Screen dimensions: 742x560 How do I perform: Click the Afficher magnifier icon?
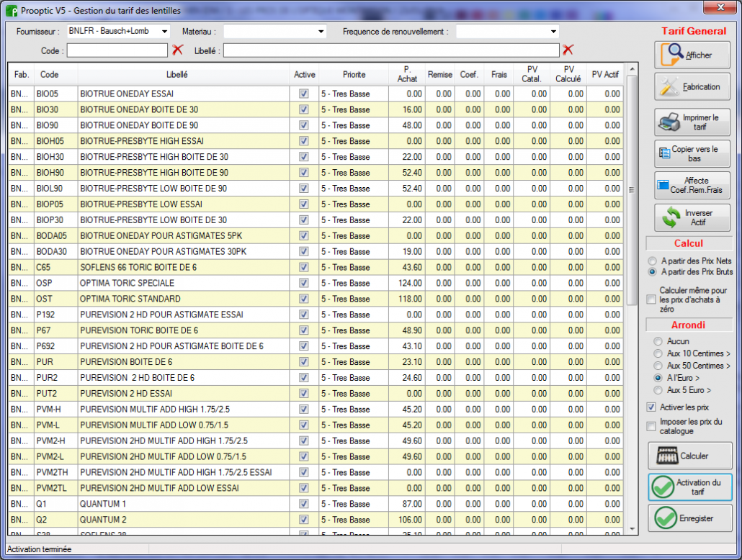click(672, 55)
